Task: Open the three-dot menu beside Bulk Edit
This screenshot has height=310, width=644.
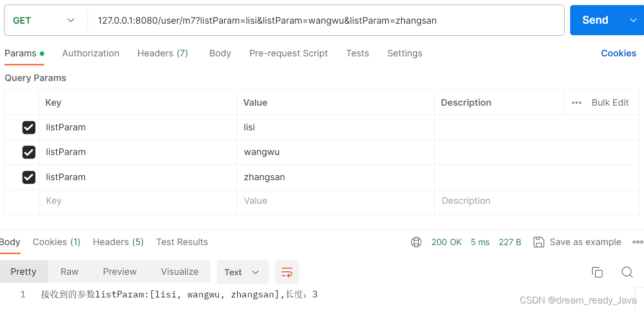Action: tap(577, 103)
